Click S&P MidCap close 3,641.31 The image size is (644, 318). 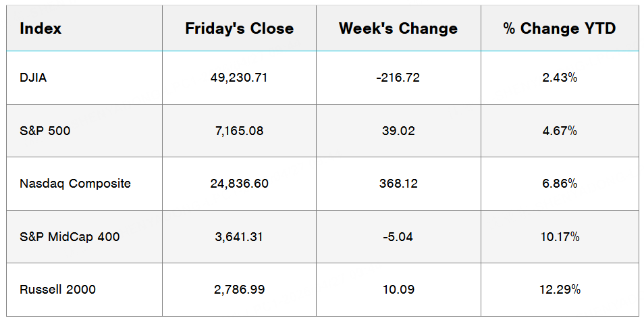(239, 236)
